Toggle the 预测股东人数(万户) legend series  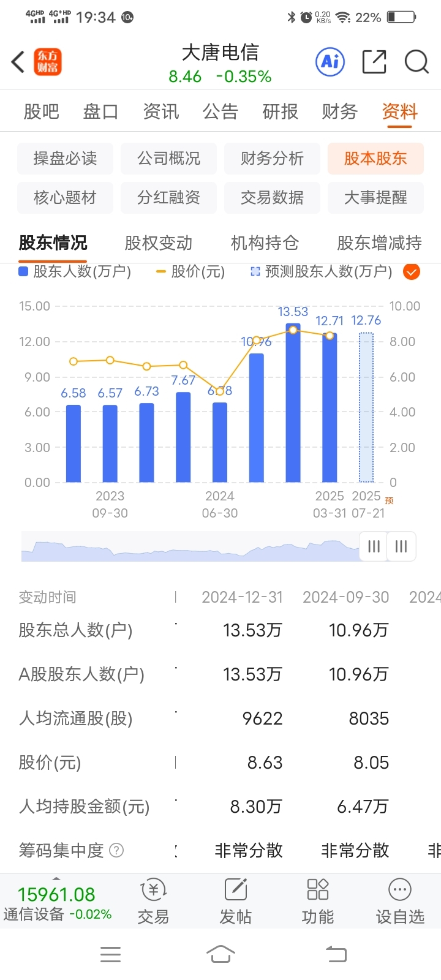coord(322,271)
